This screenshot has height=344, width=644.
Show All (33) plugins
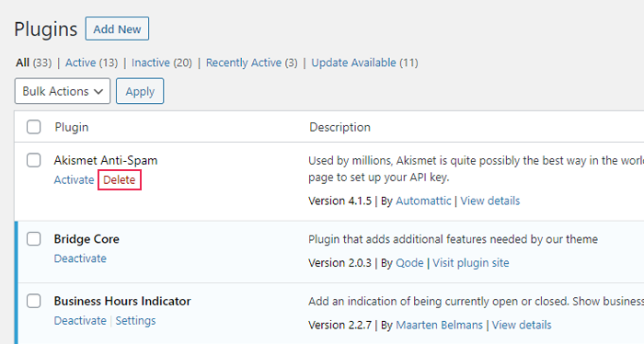pos(34,63)
